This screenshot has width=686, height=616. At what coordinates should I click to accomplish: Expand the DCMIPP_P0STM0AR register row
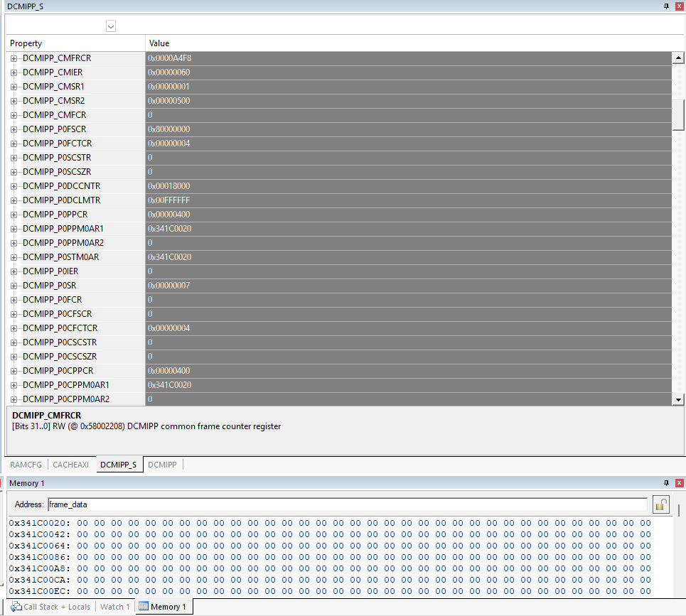(14, 257)
